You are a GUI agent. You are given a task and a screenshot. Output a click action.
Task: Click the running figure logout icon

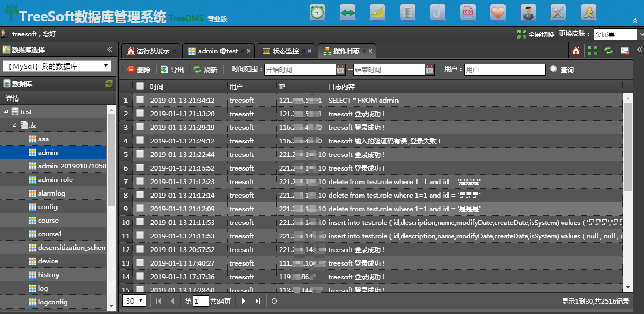[589, 12]
